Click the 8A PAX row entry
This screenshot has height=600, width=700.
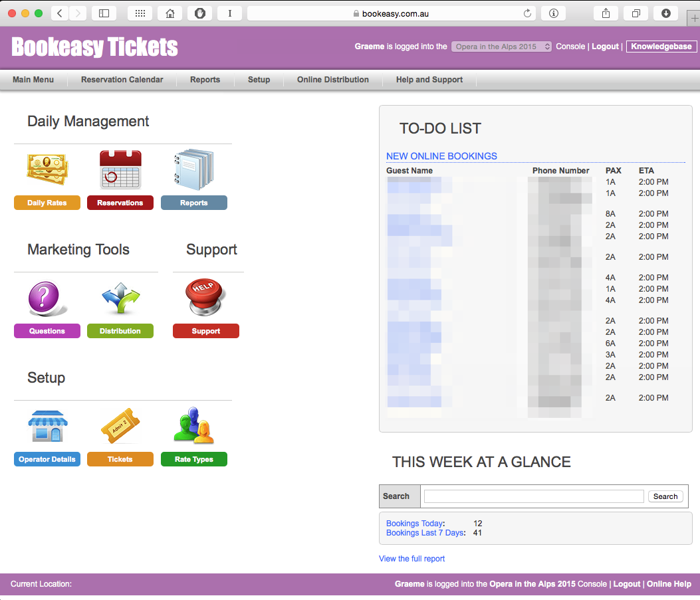pos(610,214)
